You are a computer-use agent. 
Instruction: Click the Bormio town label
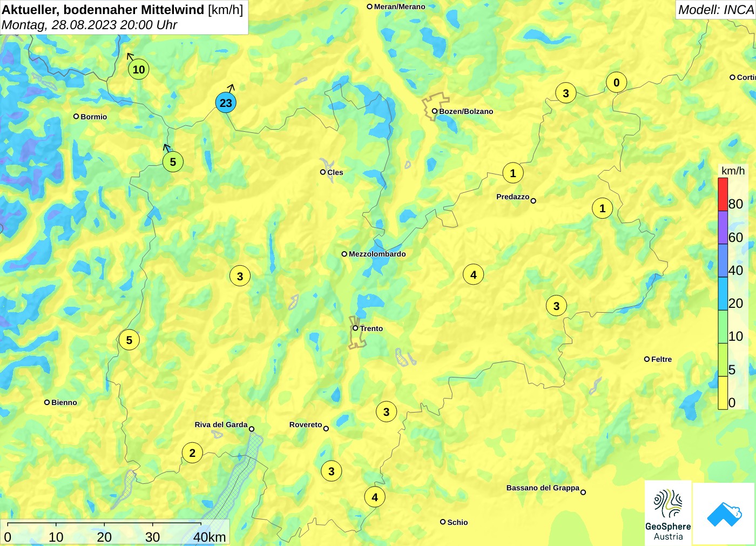point(94,117)
